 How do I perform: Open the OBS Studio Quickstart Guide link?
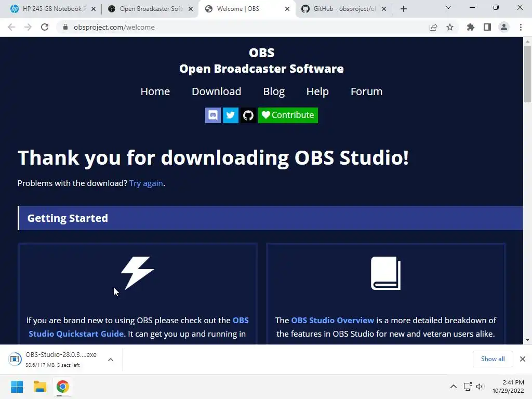[x=76, y=334]
